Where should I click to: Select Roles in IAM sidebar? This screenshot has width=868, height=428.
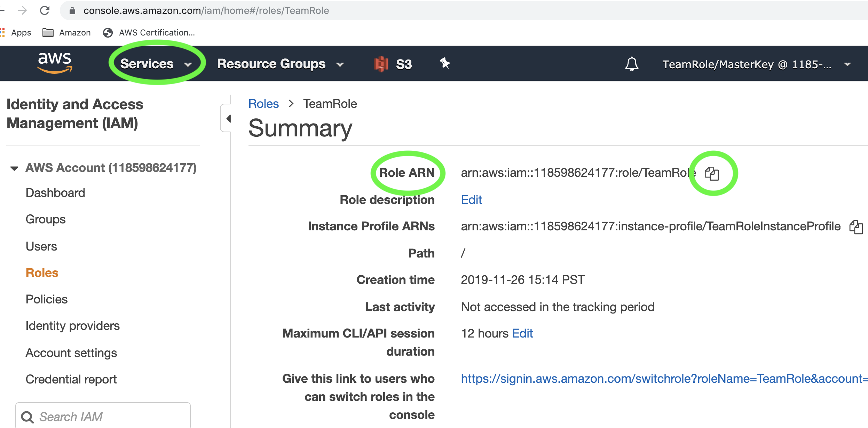click(x=42, y=273)
